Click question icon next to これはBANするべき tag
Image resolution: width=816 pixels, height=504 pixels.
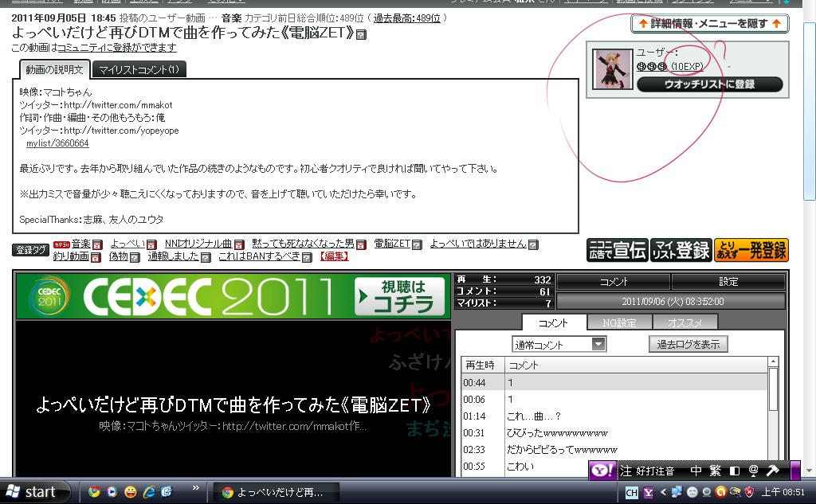(x=307, y=257)
